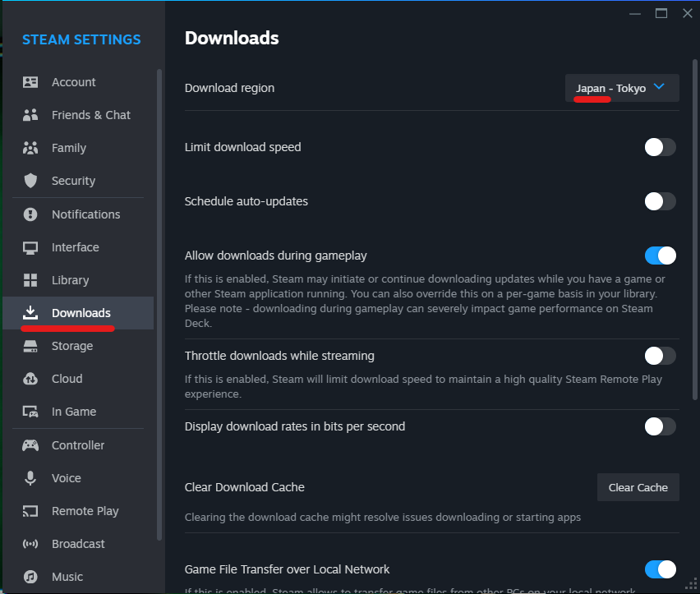The height and width of the screenshot is (594, 700).
Task: Open Notifications via its exclamation icon
Action: [30, 214]
